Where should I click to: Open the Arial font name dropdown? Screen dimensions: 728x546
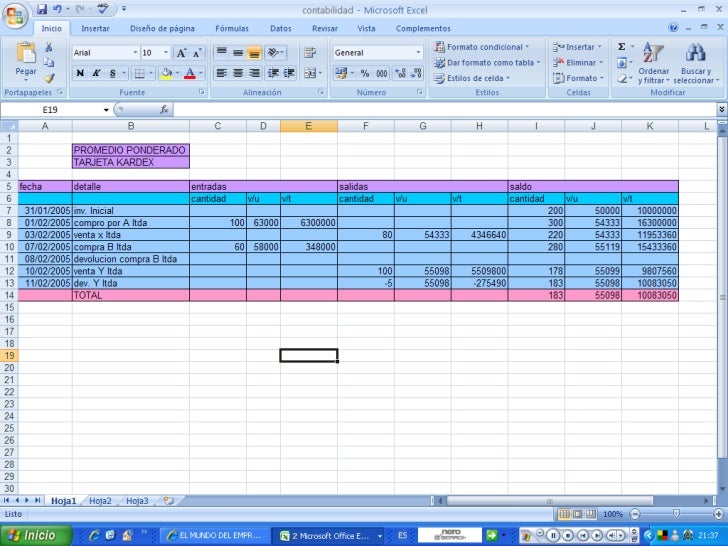(x=135, y=52)
